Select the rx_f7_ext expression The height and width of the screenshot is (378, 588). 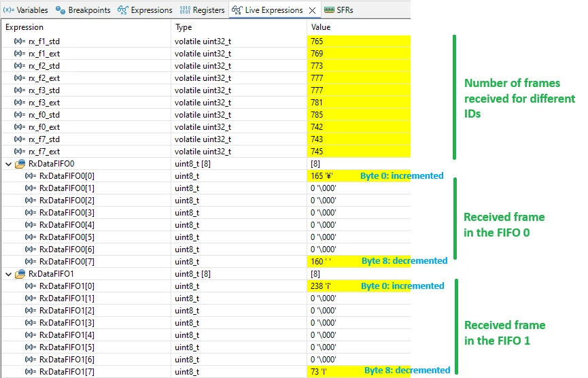44,152
